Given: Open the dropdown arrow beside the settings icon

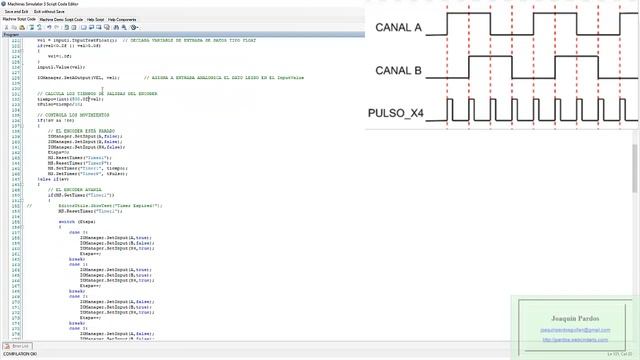Looking at the screenshot, I should (138, 28).
